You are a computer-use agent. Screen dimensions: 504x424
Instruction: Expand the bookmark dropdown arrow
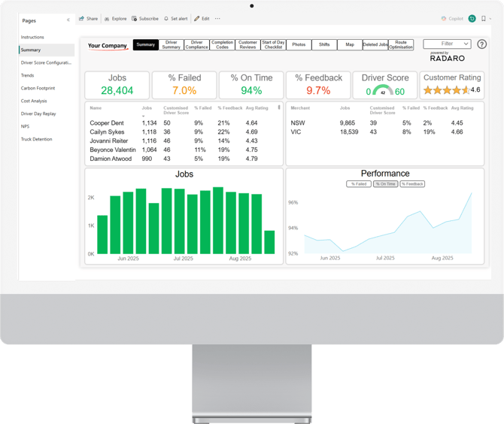[x=490, y=19]
